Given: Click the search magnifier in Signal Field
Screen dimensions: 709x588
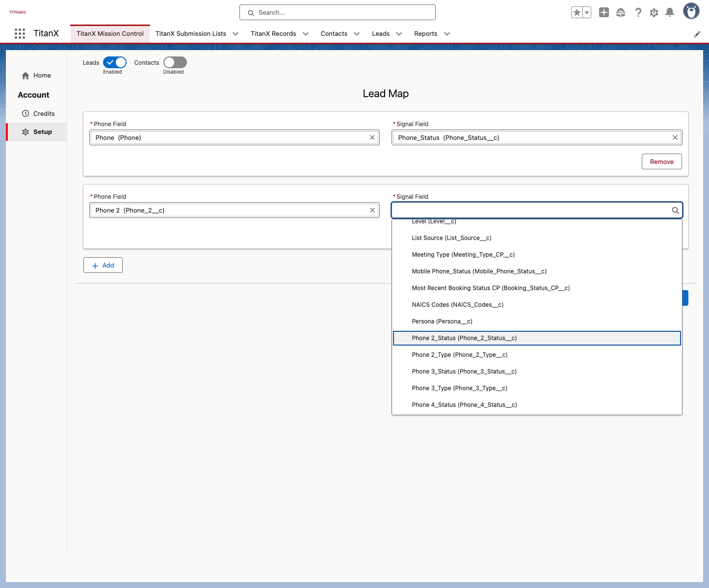Looking at the screenshot, I should coord(675,210).
